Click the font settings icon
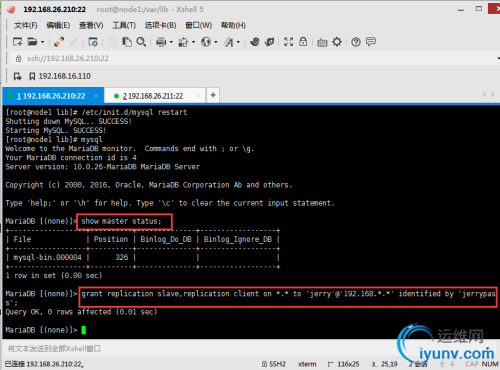 click(x=229, y=42)
